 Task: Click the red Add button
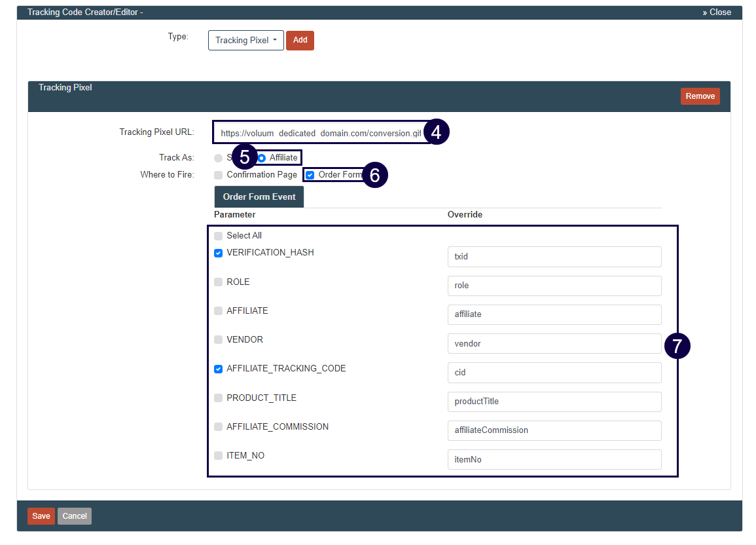[300, 40]
